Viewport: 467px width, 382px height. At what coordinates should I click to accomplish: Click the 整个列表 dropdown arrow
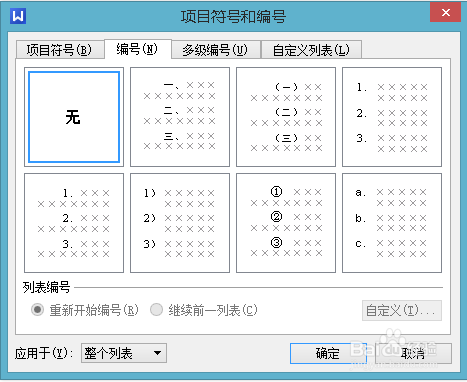coord(157,353)
